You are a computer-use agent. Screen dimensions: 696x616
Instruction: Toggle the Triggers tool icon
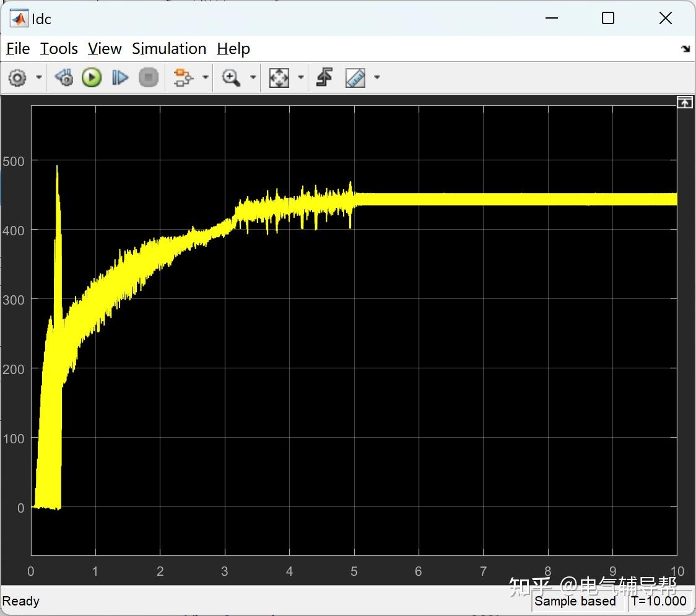pyautogui.click(x=324, y=77)
